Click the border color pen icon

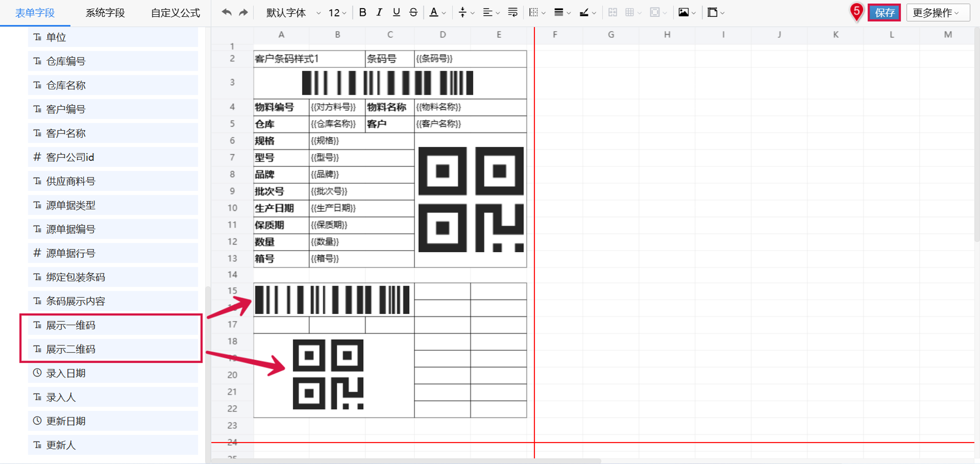pyautogui.click(x=584, y=12)
